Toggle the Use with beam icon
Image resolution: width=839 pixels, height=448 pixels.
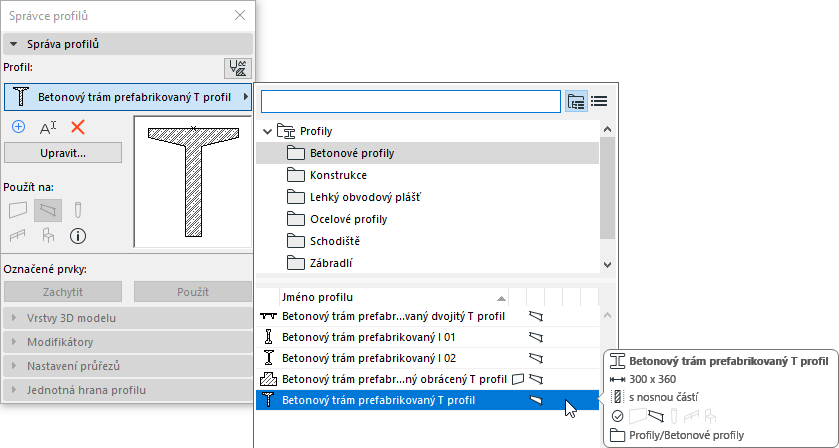(48, 210)
